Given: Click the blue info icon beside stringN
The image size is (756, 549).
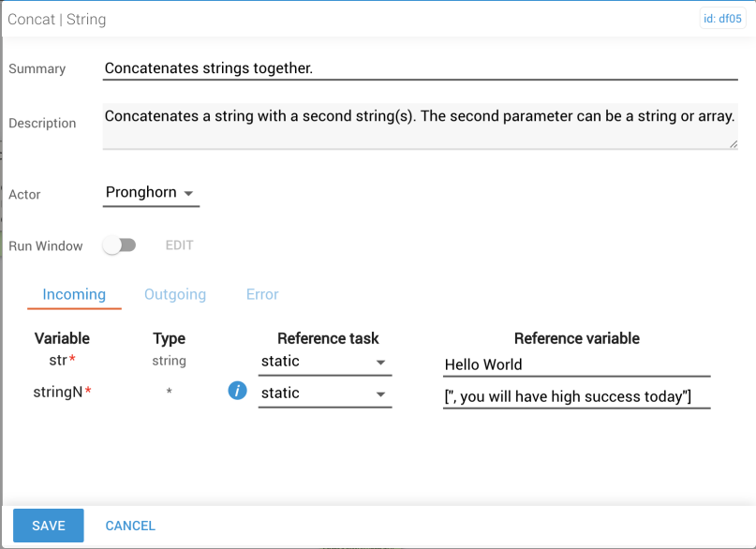Looking at the screenshot, I should click(237, 391).
